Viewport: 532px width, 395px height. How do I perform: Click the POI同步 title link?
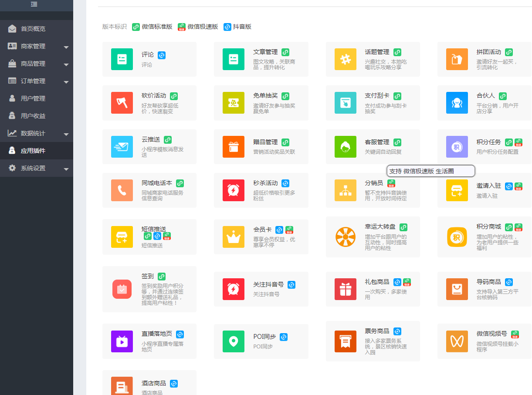(x=264, y=337)
